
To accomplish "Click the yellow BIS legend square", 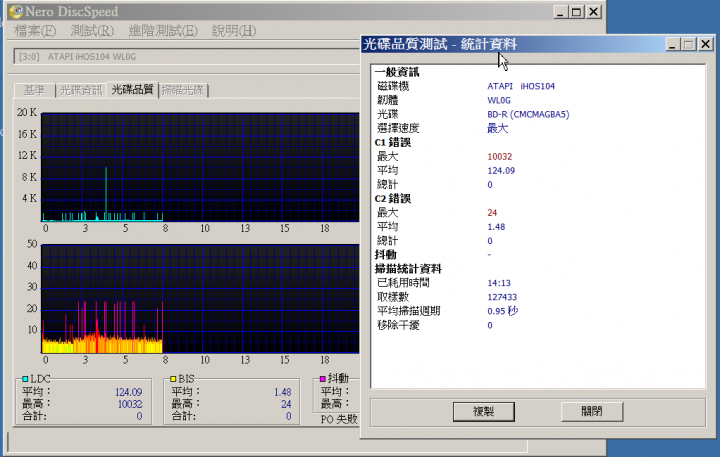I will (x=173, y=379).
